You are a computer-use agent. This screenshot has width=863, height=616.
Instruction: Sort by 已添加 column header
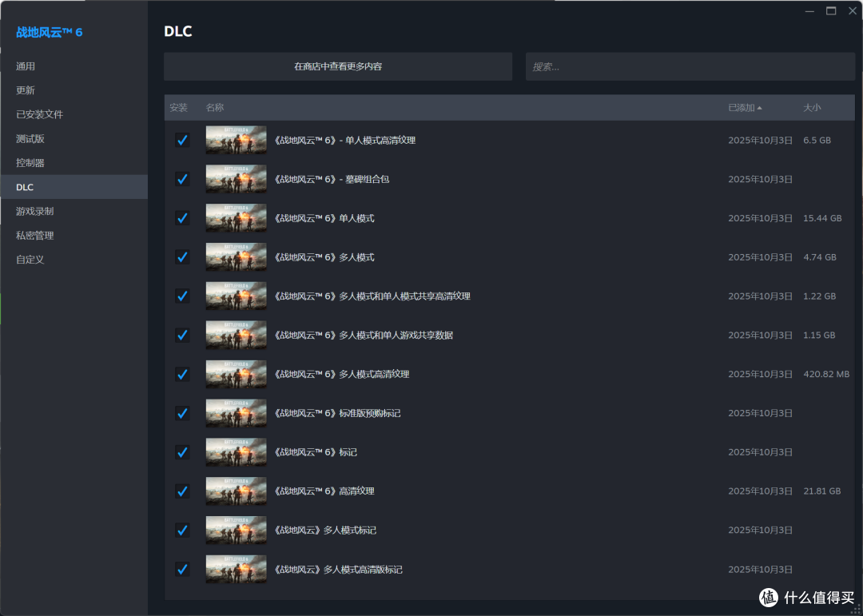(x=746, y=108)
